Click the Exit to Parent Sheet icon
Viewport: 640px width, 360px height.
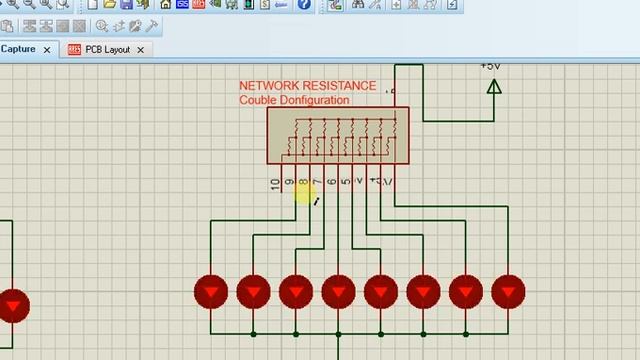click(430, 4)
